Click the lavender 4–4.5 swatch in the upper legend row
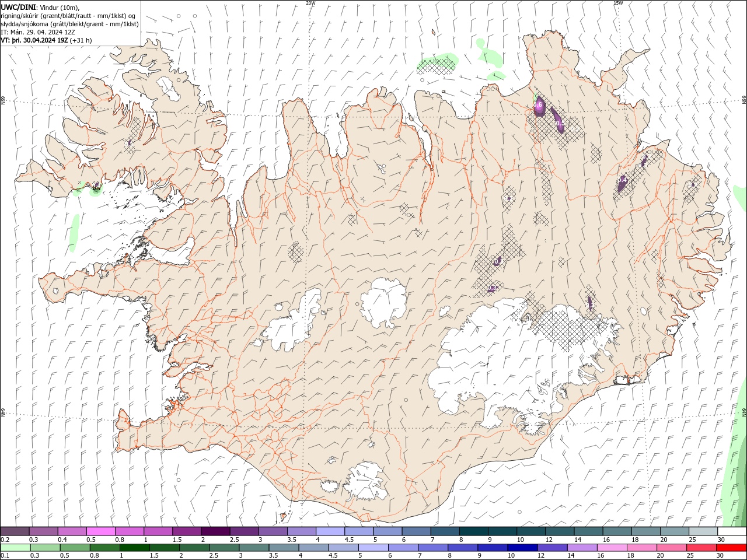This screenshot has height=560, width=747. [x=330, y=531]
